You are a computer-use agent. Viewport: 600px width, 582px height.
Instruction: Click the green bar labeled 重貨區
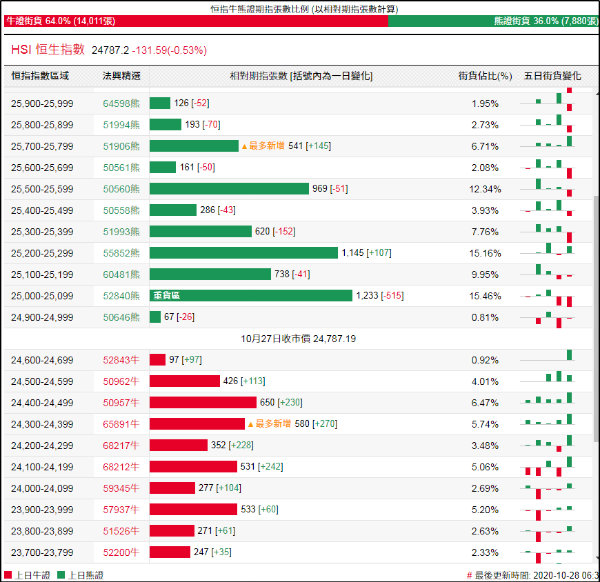[251, 295]
